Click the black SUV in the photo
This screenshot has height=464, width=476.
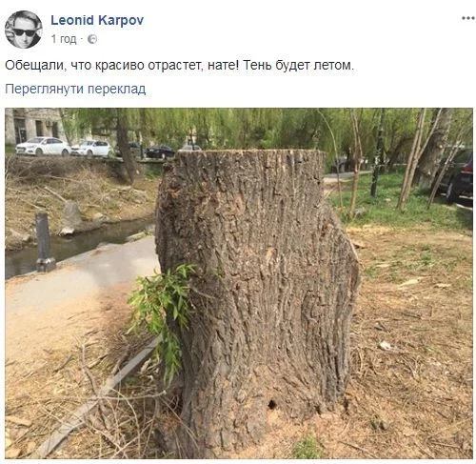[x=455, y=175]
